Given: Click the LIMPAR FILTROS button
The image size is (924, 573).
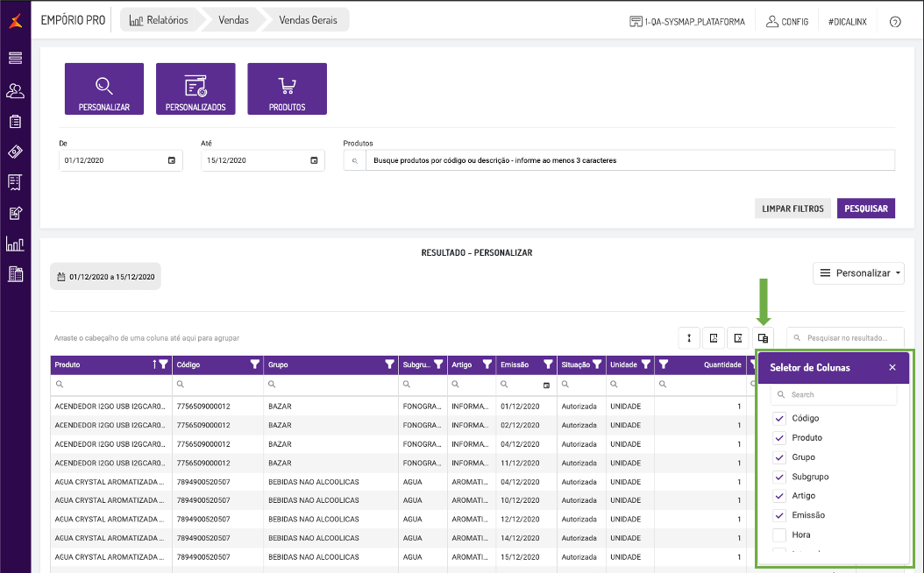Looking at the screenshot, I should coord(793,209).
